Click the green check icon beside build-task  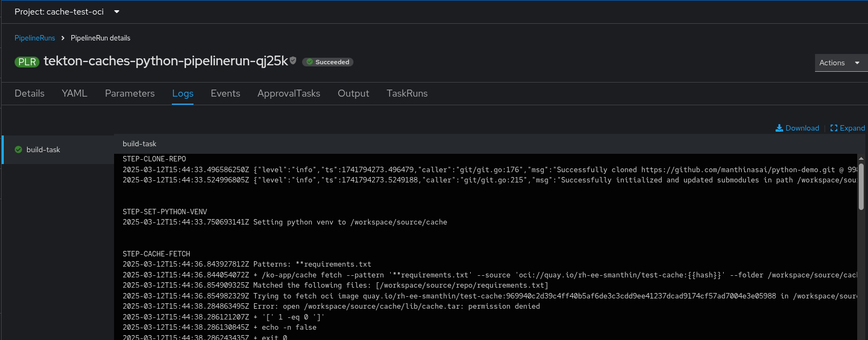[18, 149]
